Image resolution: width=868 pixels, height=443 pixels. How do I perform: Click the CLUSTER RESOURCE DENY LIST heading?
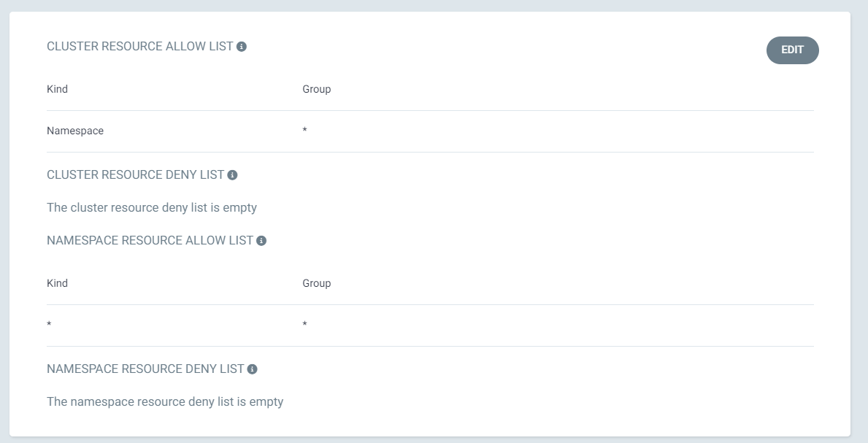pyautogui.click(x=135, y=174)
